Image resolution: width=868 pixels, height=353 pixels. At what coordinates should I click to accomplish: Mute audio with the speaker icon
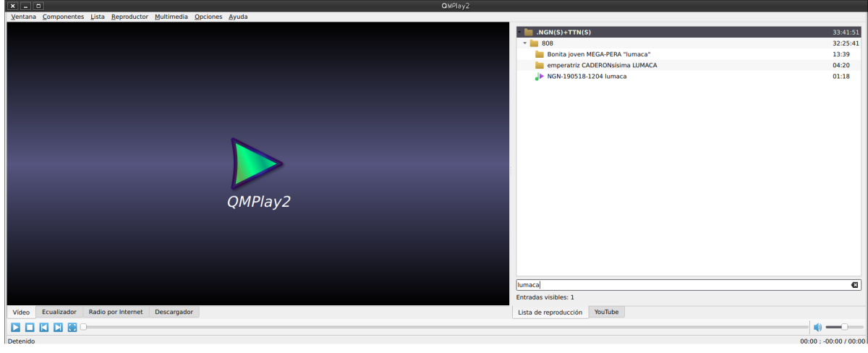[817, 328]
